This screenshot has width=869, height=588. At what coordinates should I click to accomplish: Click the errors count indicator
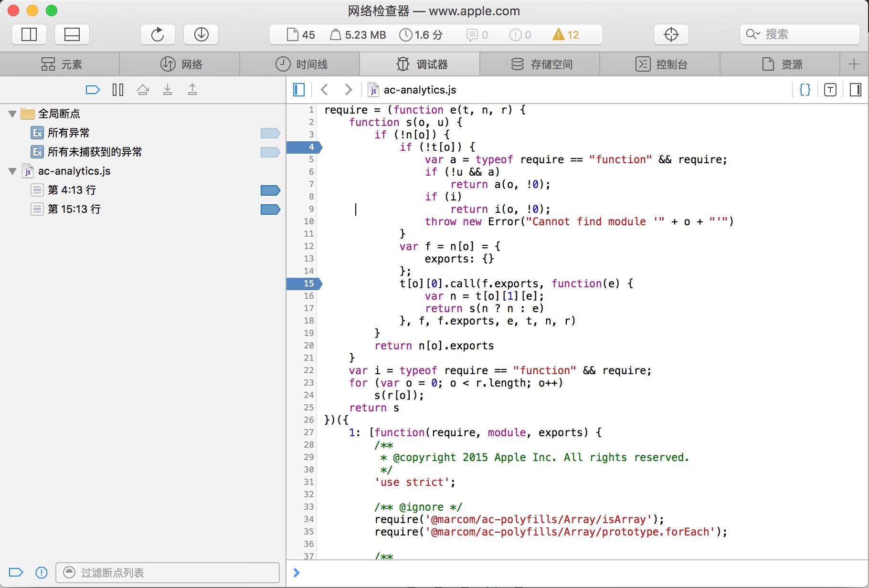tap(520, 35)
